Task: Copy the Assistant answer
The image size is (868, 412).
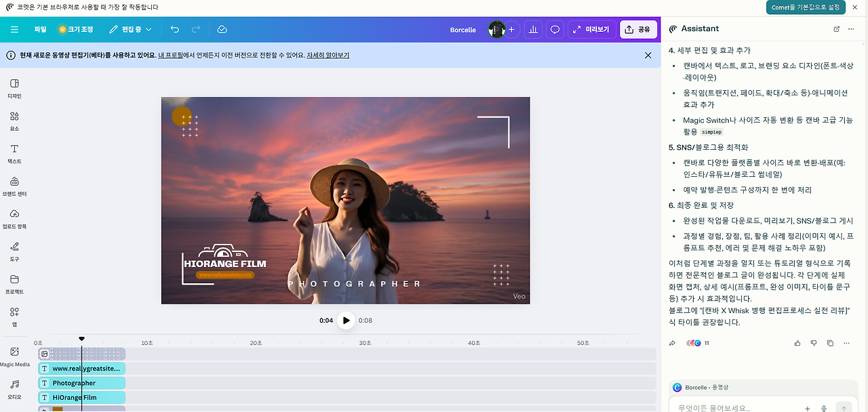Action: click(x=830, y=344)
